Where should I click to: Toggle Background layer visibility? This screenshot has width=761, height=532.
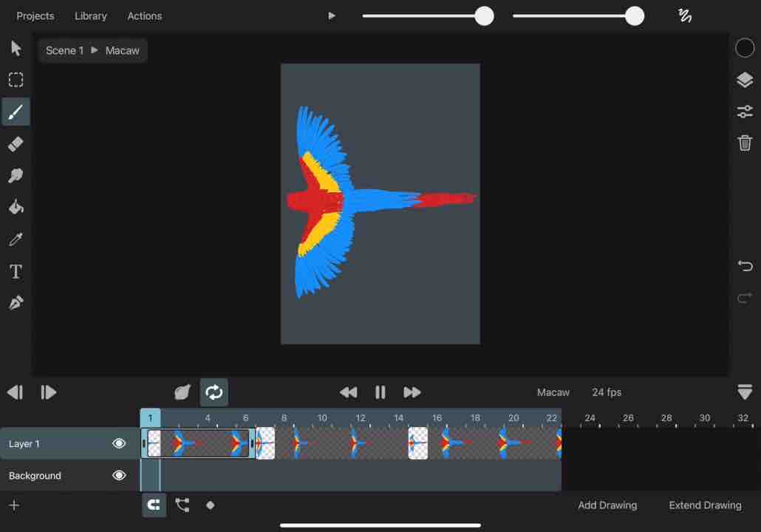(x=119, y=475)
